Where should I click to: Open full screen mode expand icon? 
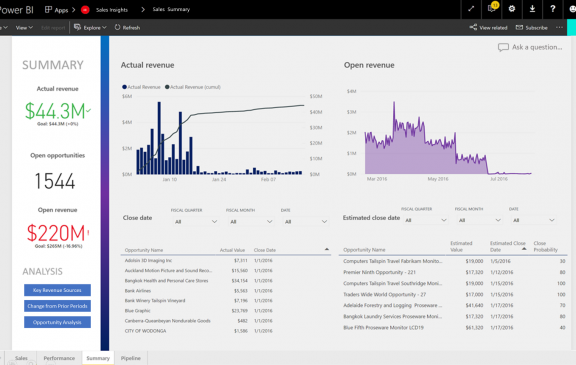471,9
